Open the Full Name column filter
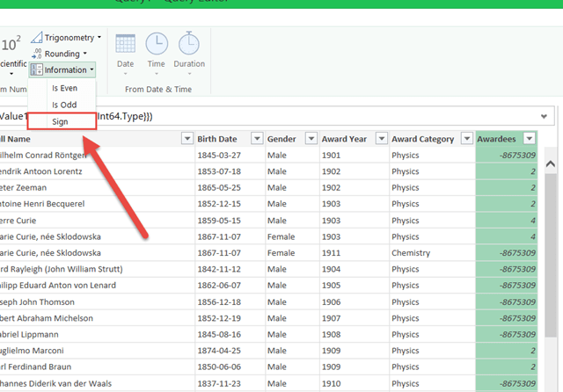 186,139
